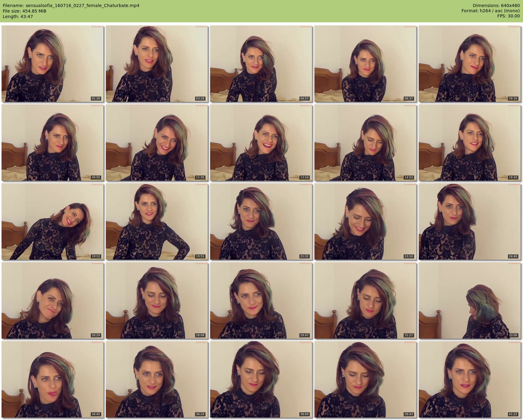Open the frame at 16:33
The width and height of the screenshot is (523, 420).
470,143
